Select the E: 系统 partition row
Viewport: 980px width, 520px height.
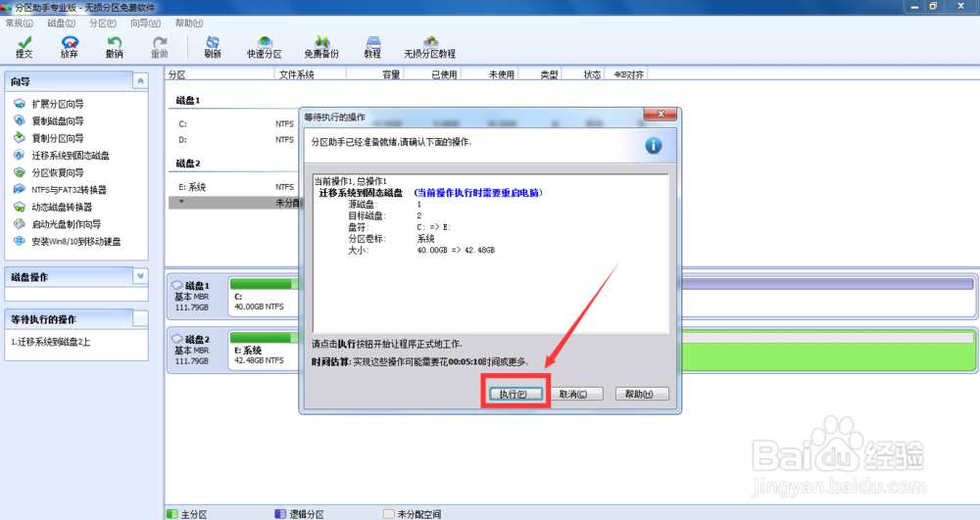coord(234,187)
